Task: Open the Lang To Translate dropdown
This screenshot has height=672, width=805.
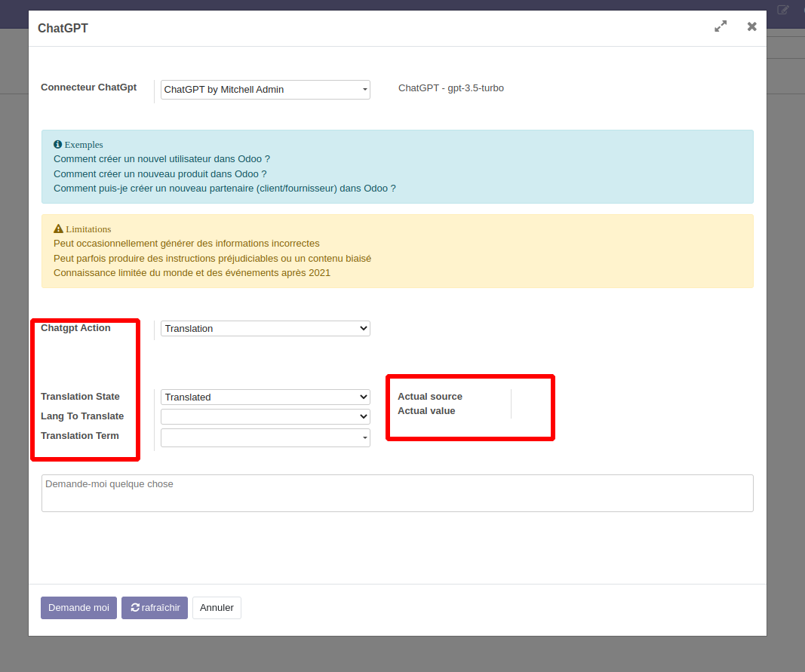Action: 266,416
